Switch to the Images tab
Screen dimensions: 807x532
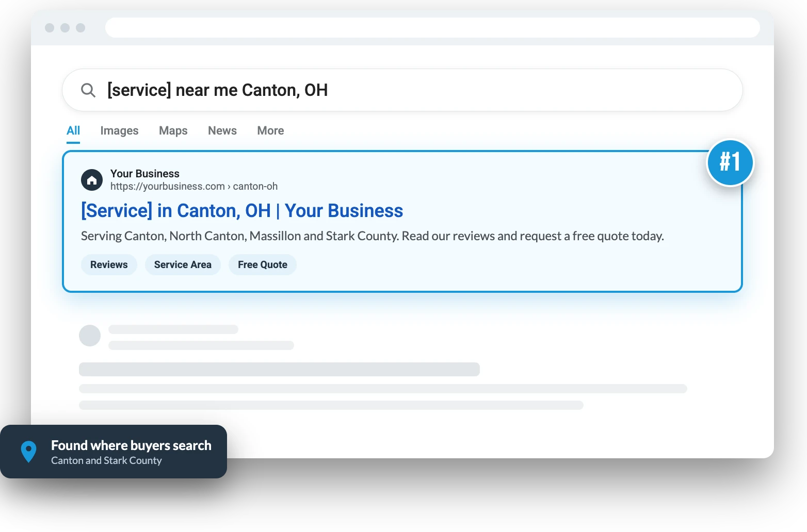pyautogui.click(x=119, y=130)
